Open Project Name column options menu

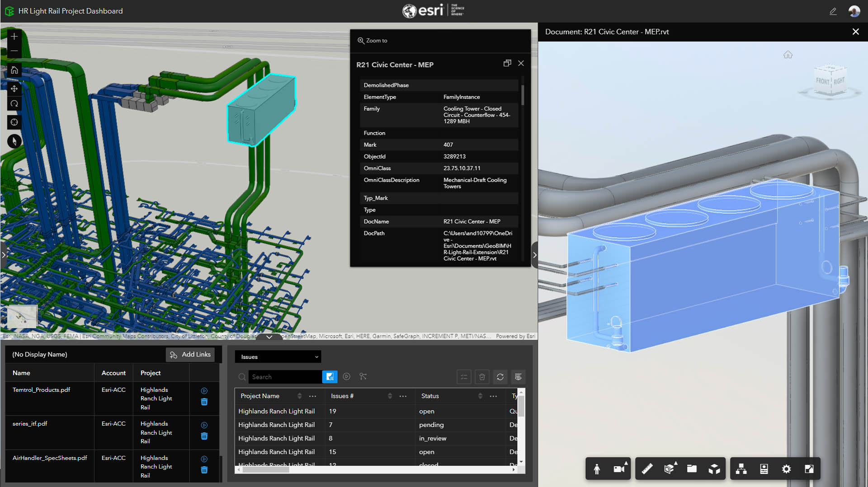pyautogui.click(x=312, y=396)
